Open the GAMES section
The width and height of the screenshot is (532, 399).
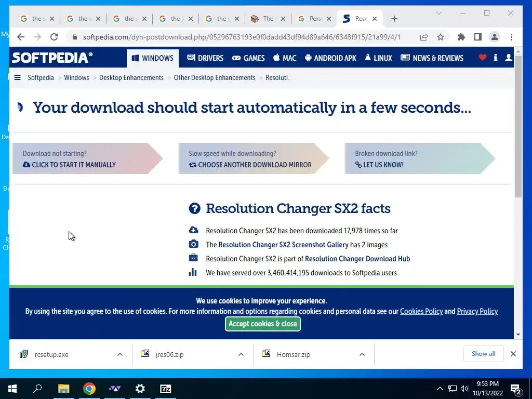pos(248,58)
